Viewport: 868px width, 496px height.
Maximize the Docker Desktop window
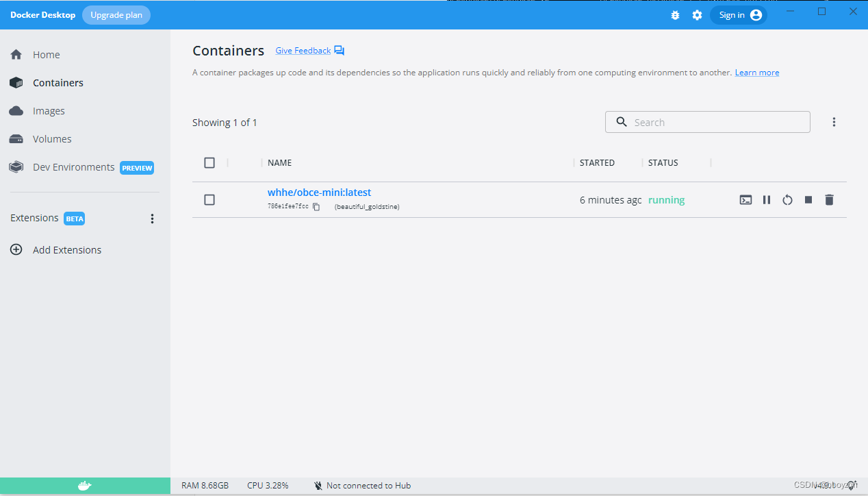click(x=822, y=12)
